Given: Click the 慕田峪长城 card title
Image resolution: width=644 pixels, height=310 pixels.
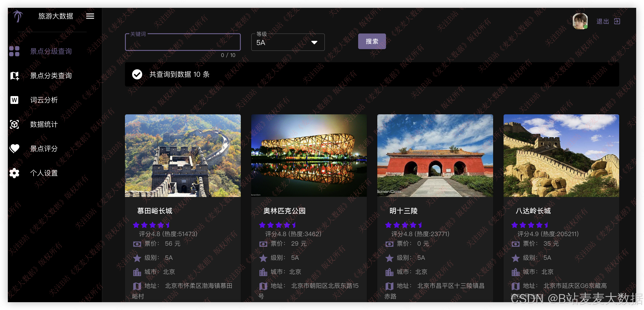Looking at the screenshot, I should [155, 211].
